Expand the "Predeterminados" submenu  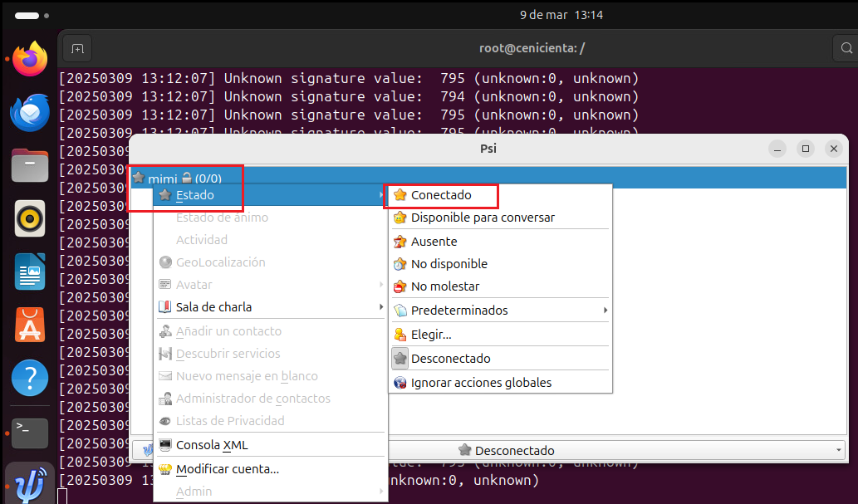point(461,310)
